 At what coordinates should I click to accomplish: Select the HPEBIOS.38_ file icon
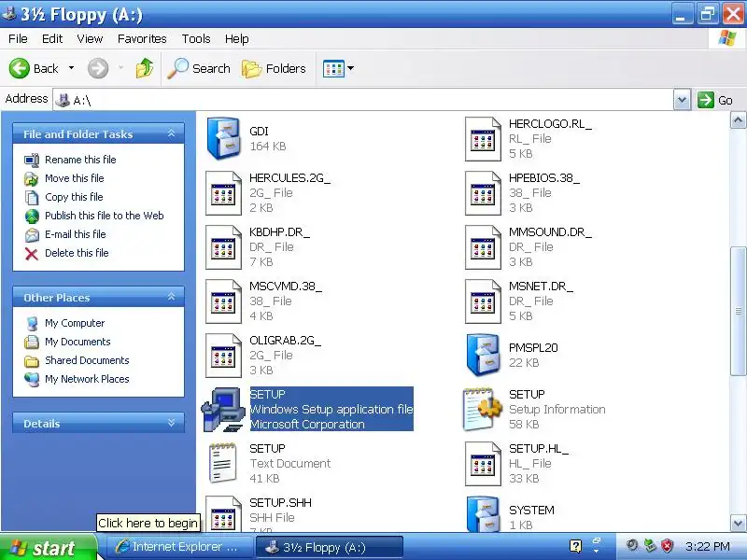coord(483,193)
